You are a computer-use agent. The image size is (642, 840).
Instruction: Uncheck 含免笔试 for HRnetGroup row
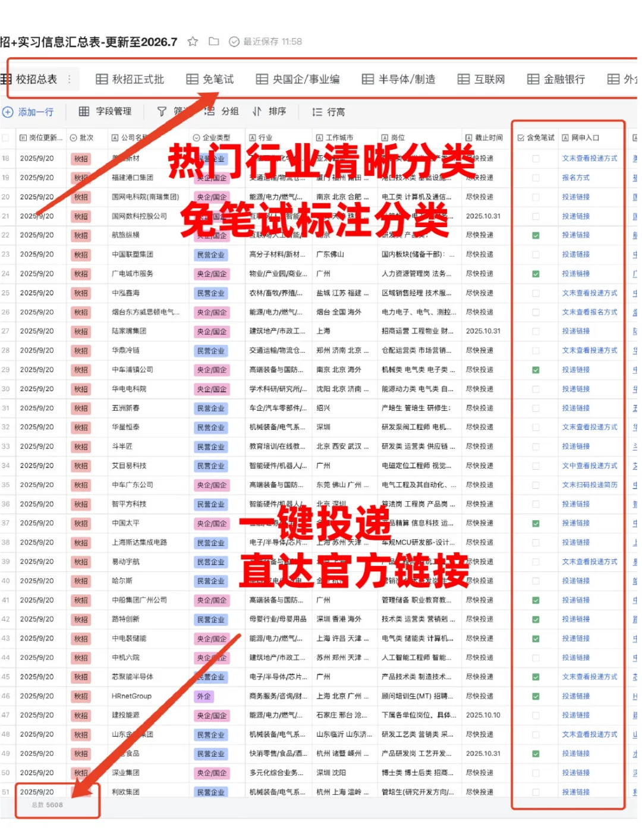[x=536, y=696]
